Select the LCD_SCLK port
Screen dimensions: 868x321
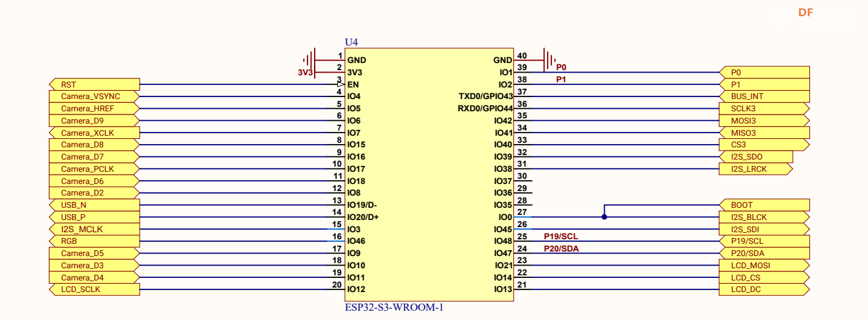click(95, 289)
